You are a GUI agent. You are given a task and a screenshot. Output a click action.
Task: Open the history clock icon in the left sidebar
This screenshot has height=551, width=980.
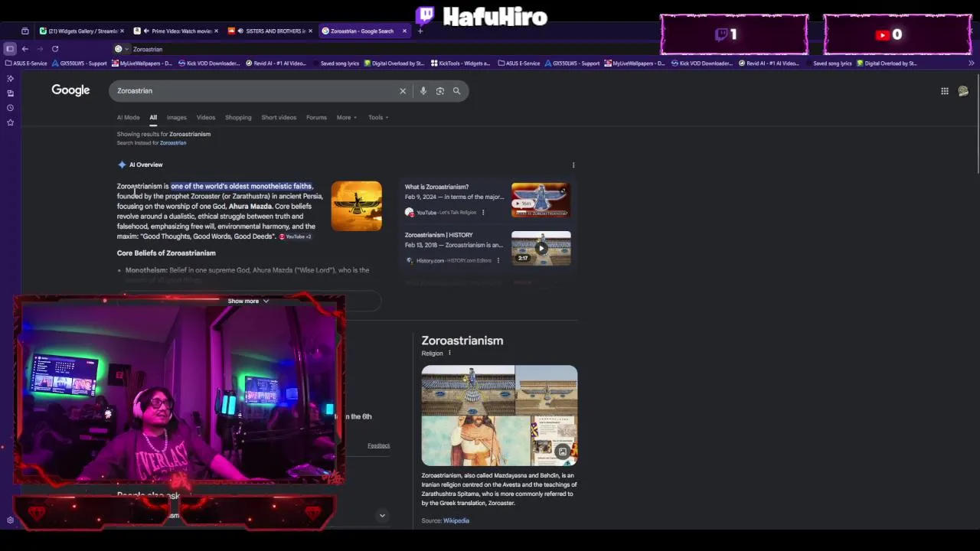click(10, 108)
